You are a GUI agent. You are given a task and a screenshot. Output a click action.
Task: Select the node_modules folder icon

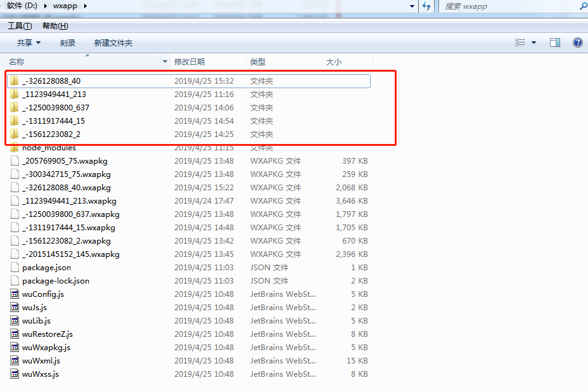[x=14, y=148]
